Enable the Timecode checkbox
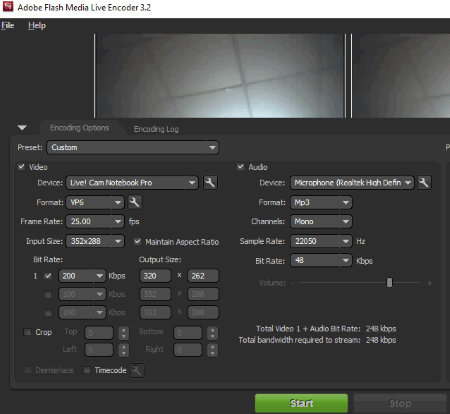This screenshot has width=450, height=414. tap(87, 370)
